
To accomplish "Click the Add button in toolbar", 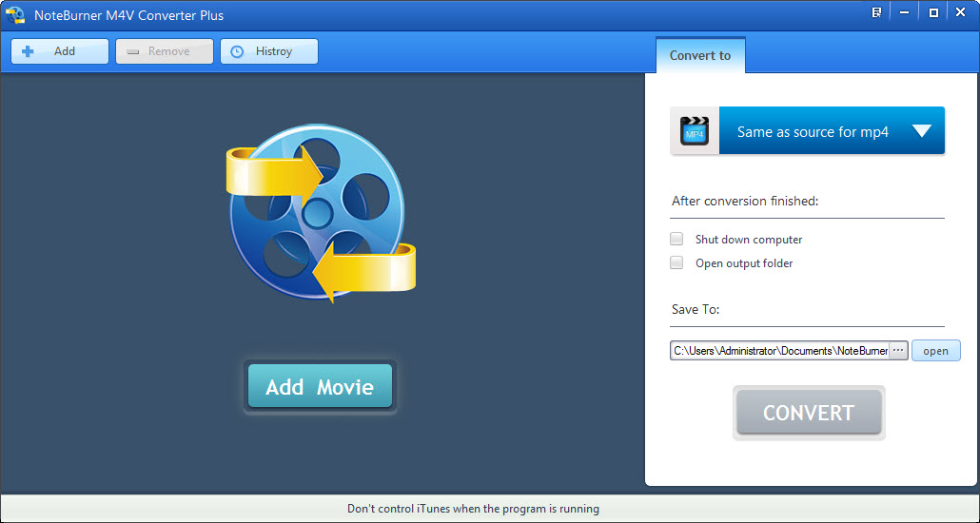I will click(x=60, y=51).
